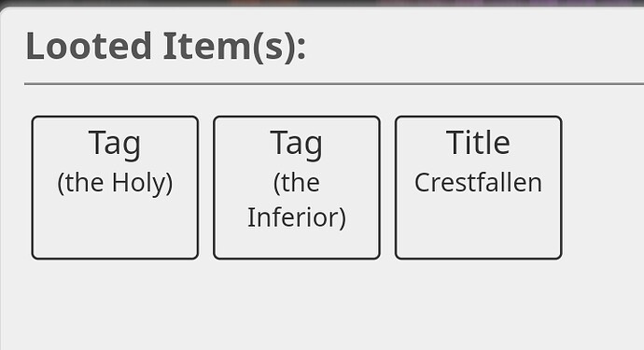Click empty space below (the Holy) inside its card
The image size is (644, 350).
point(115,230)
